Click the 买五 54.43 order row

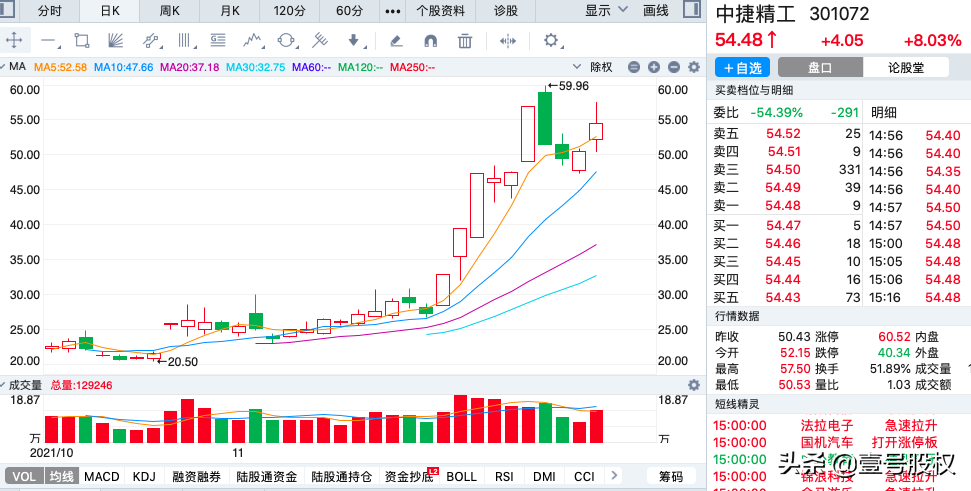[786, 297]
